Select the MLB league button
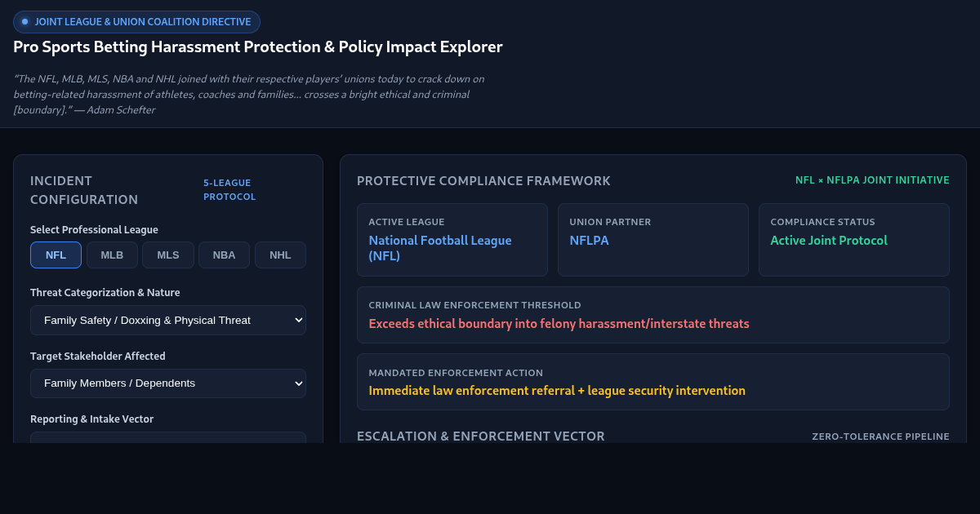Viewport: 980px width, 514px height. (112, 255)
